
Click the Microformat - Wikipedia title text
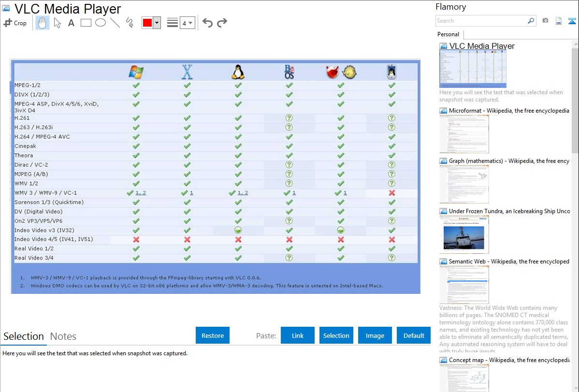509,111
